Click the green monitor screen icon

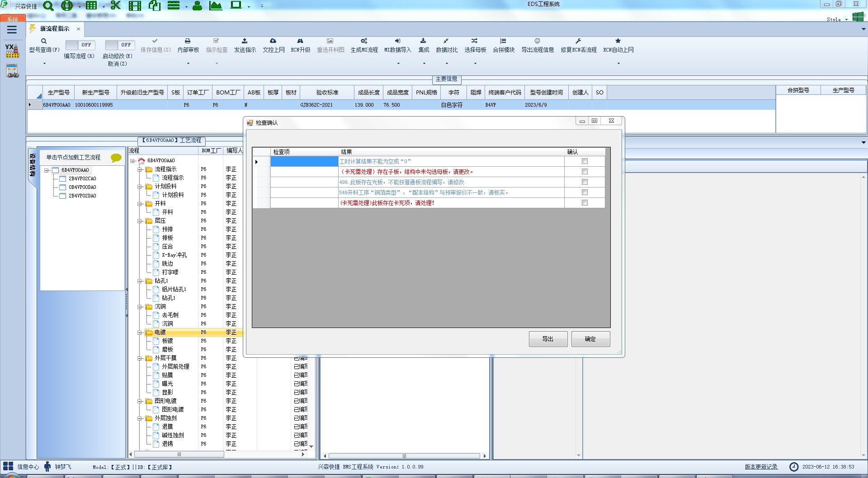coord(236,5)
